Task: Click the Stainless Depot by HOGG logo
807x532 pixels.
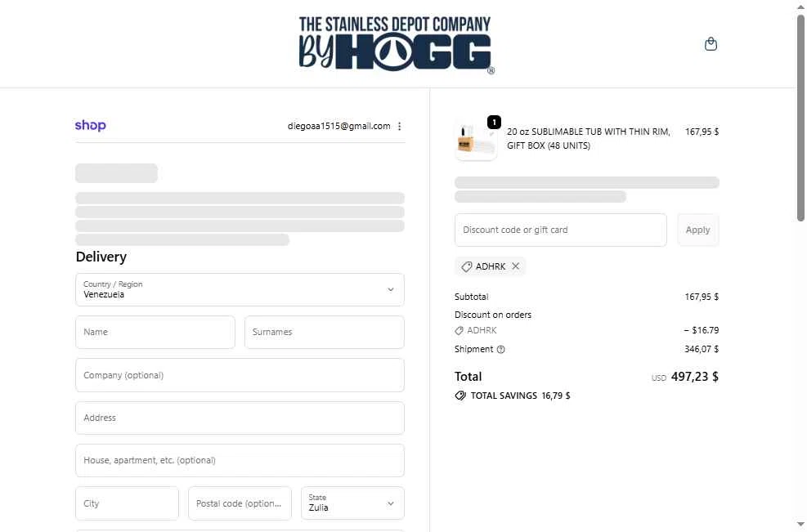Action: 395,44
